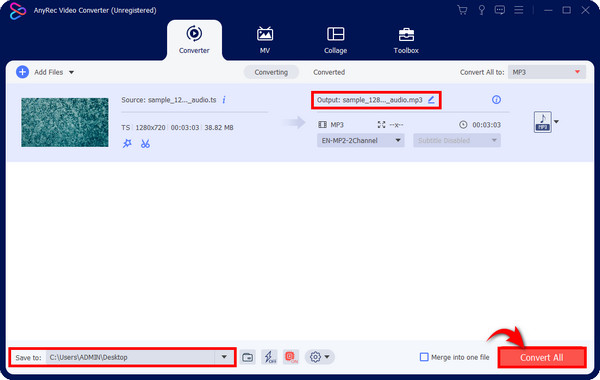Click the blue plus Add Files icon
Viewport: 600px width, 380px height.
pos(22,72)
